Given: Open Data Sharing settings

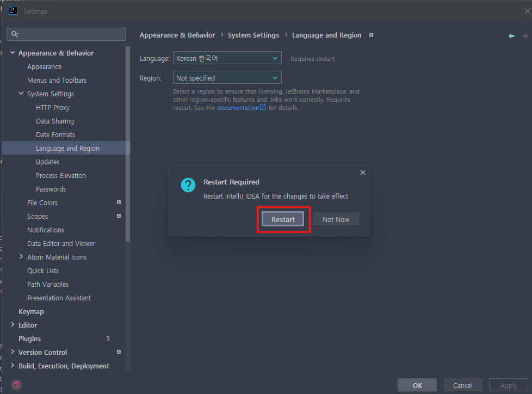Looking at the screenshot, I should 55,121.
